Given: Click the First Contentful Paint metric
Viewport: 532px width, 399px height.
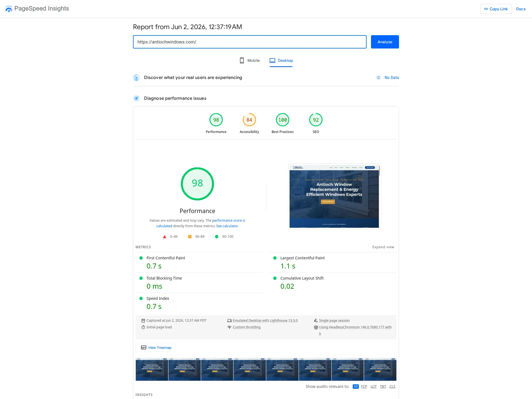Looking at the screenshot, I should tap(199, 262).
